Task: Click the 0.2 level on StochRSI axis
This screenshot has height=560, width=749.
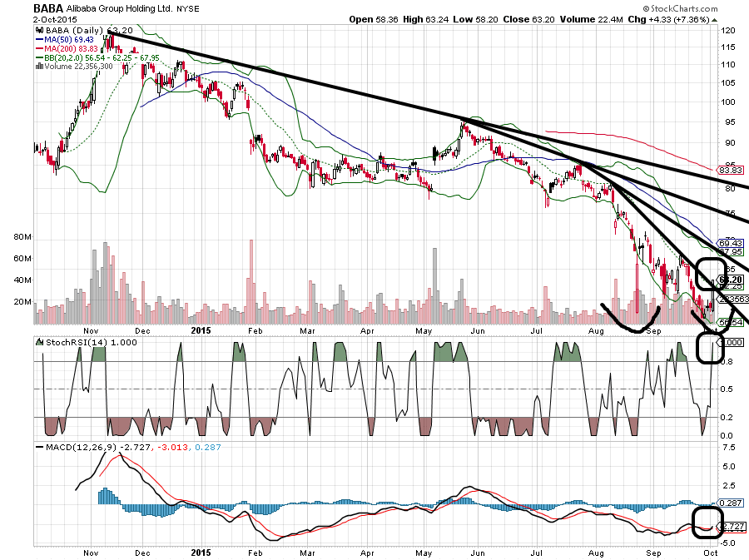Action: 726,417
